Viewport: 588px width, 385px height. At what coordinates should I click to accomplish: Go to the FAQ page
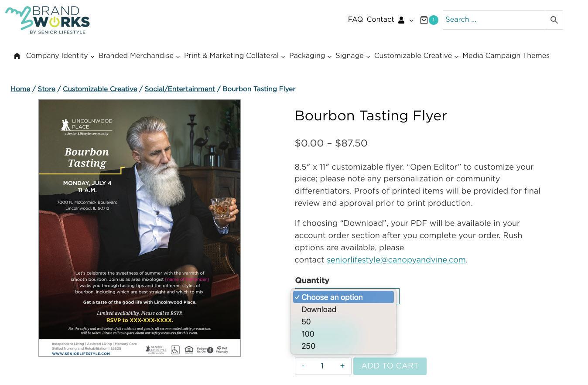pyautogui.click(x=356, y=20)
